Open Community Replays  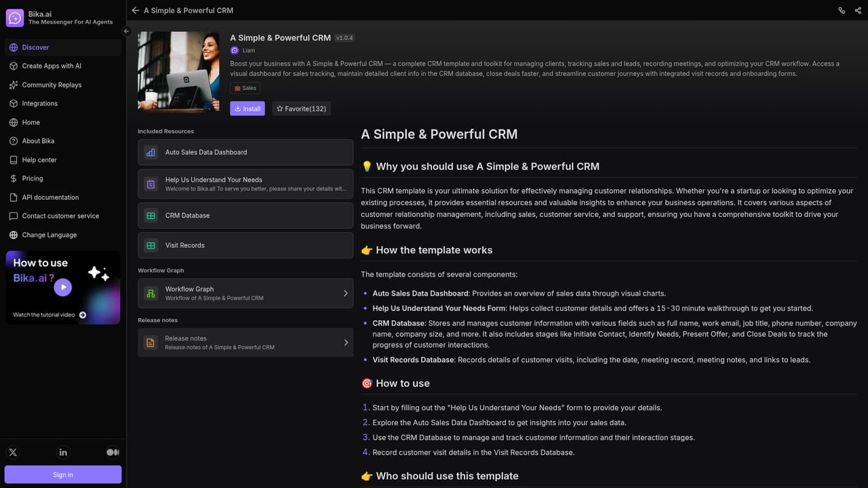[63, 85]
